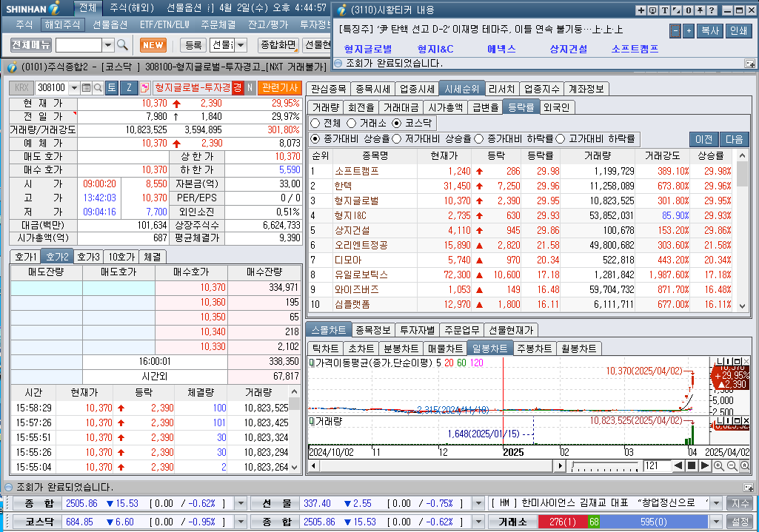
Task: Open 형지I&C link in ticker
Action: (435, 49)
